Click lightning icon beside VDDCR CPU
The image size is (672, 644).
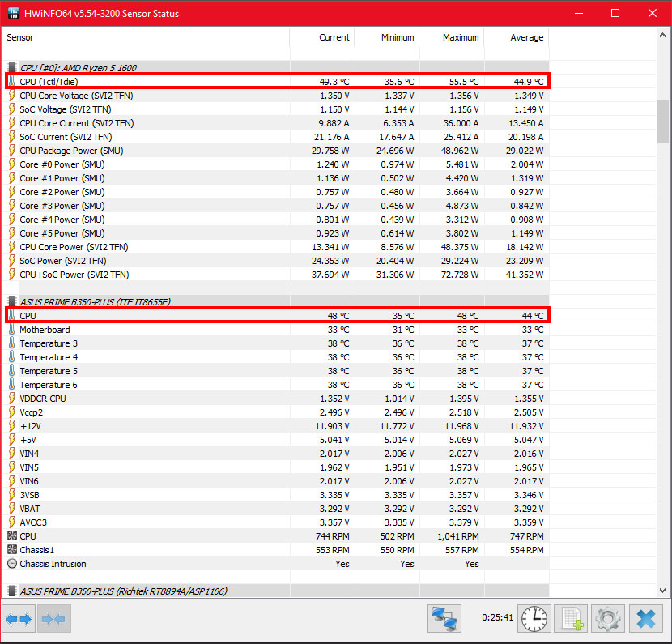tap(12, 399)
